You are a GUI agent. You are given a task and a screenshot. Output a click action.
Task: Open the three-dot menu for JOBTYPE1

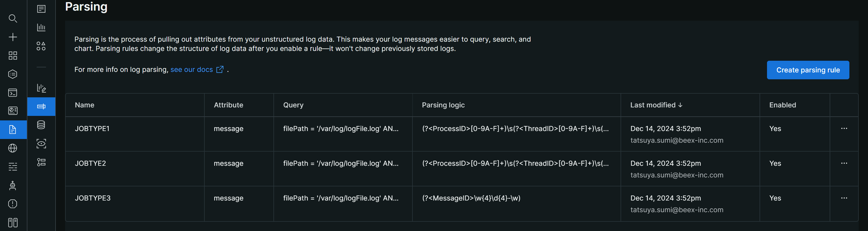tap(844, 128)
